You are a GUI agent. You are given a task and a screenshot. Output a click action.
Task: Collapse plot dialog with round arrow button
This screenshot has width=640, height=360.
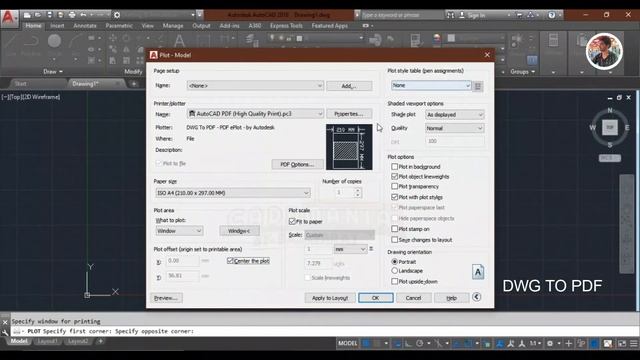[476, 297]
